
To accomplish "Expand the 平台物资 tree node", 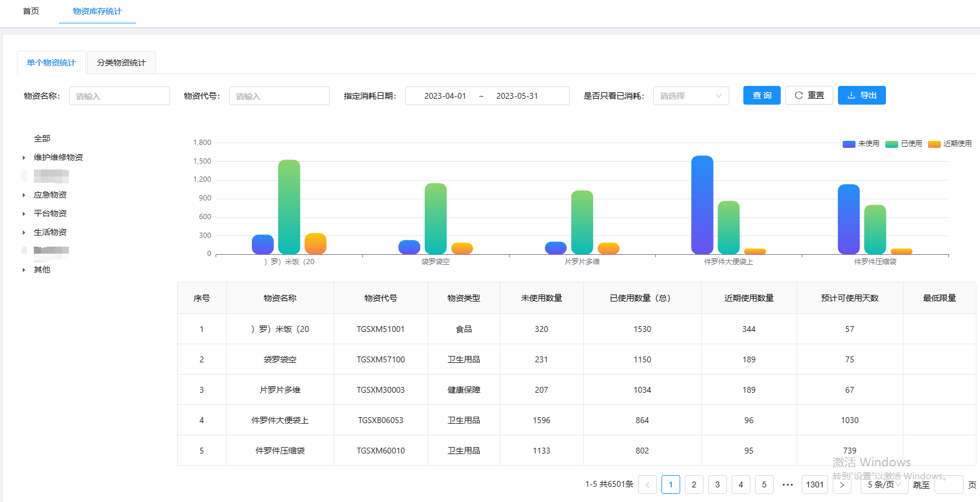I will [x=24, y=214].
